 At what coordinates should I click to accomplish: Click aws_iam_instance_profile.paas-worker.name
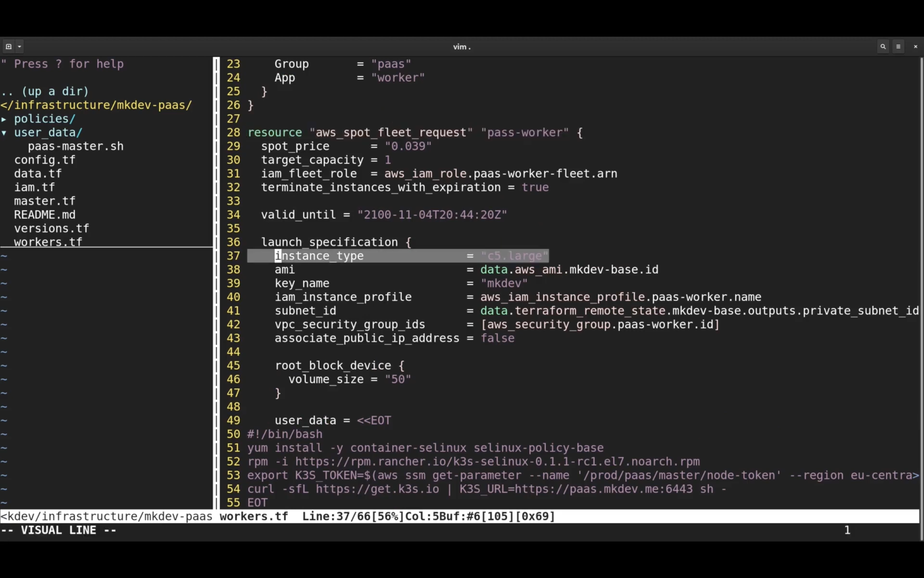[x=621, y=297]
